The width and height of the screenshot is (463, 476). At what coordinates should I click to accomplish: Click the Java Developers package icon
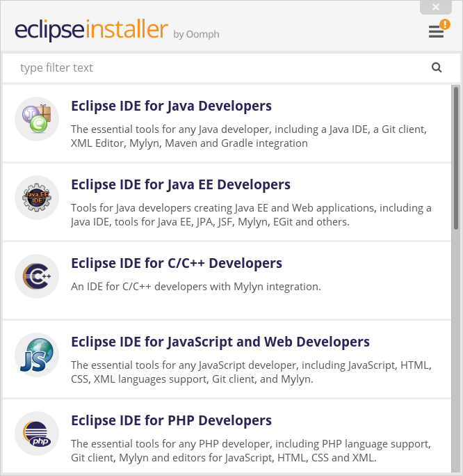tap(37, 119)
